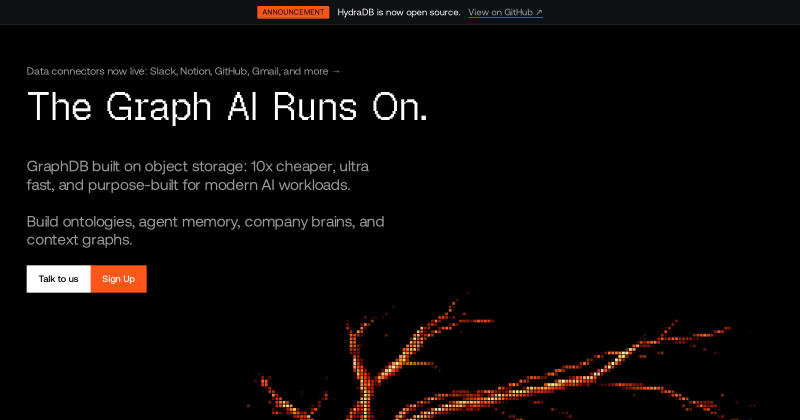The width and height of the screenshot is (800, 420).
Task: Click the Talk to us button
Action: [x=59, y=279]
